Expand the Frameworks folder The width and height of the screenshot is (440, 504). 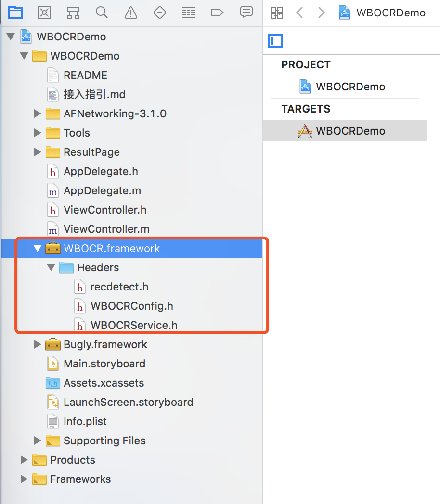click(x=24, y=479)
